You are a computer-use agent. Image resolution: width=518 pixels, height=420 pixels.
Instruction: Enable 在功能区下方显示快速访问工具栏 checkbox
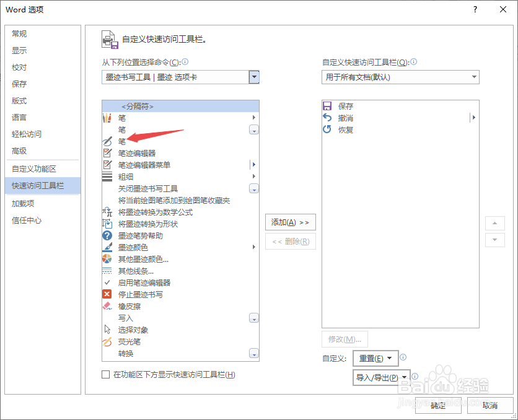tap(105, 374)
